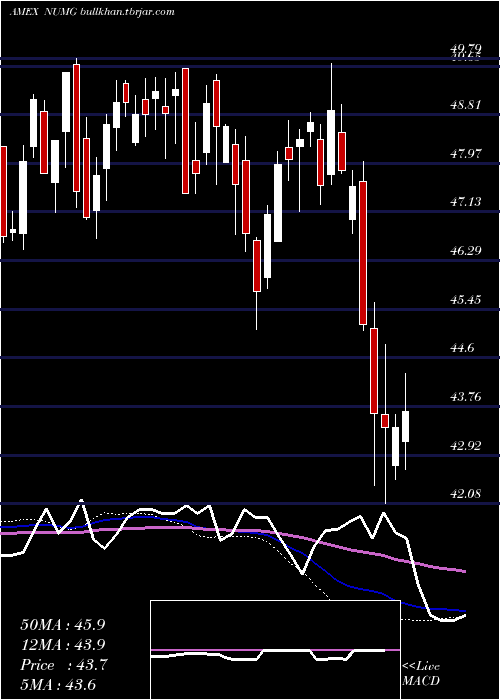Screen dimensions: 500x700
Task: Open the MACD inset chart panel
Action: [x=275, y=650]
